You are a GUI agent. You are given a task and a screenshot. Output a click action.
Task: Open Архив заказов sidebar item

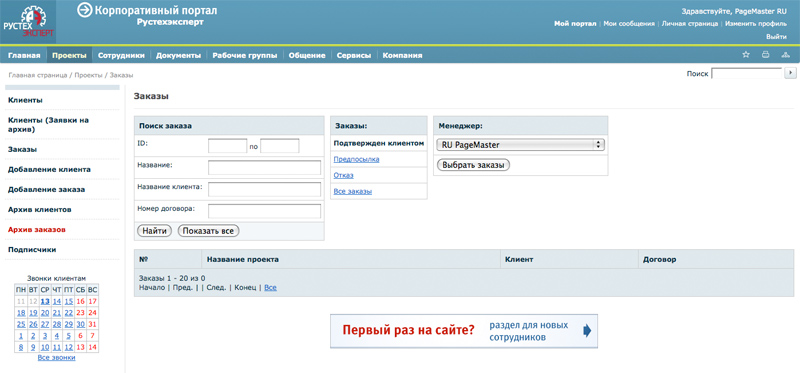(37, 230)
